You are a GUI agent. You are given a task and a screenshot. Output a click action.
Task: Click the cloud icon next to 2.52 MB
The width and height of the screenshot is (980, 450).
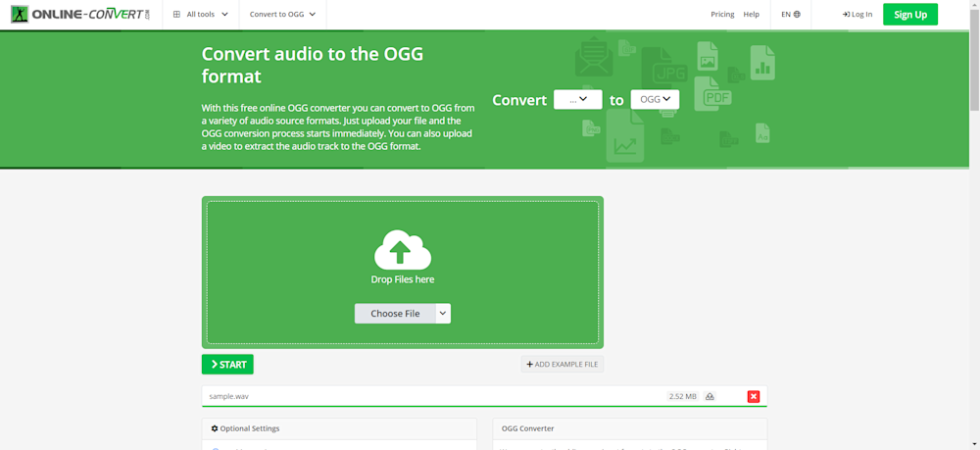tap(710, 396)
